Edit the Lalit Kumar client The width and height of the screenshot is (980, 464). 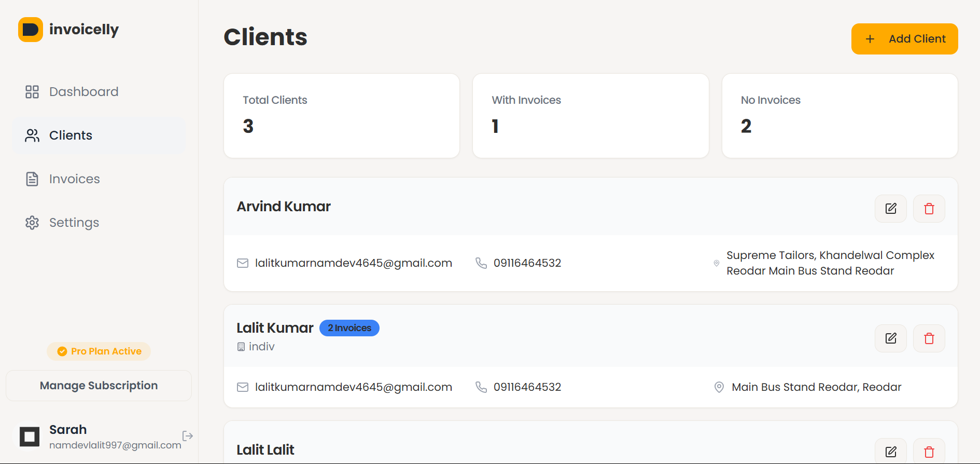pos(890,338)
